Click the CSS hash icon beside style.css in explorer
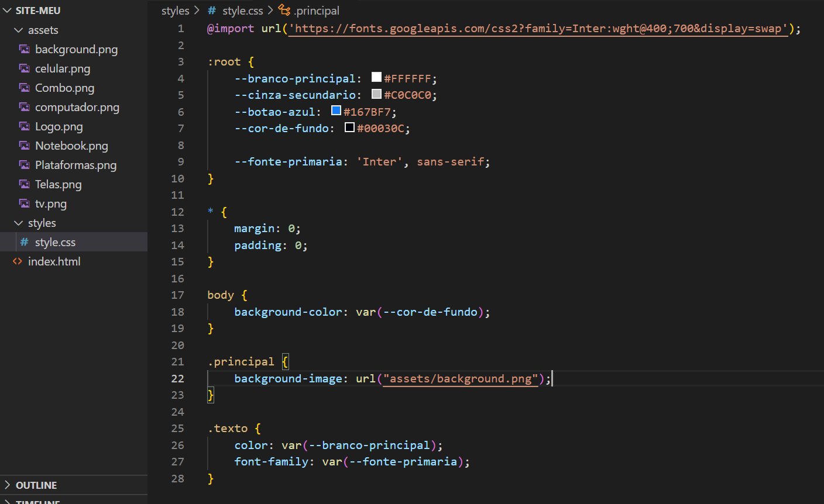 coord(24,242)
